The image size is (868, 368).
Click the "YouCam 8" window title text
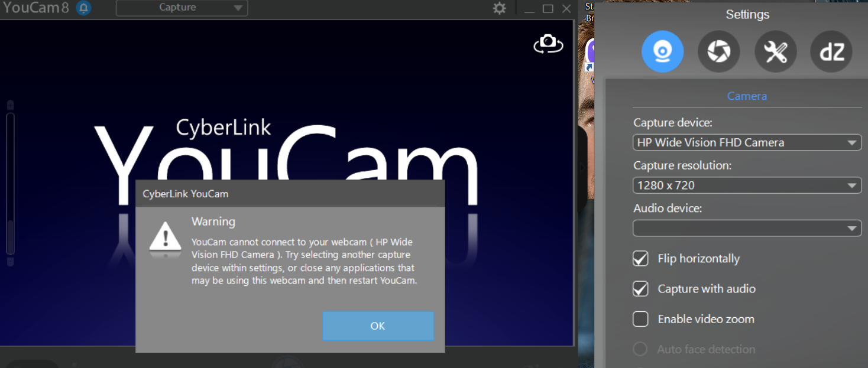36,8
